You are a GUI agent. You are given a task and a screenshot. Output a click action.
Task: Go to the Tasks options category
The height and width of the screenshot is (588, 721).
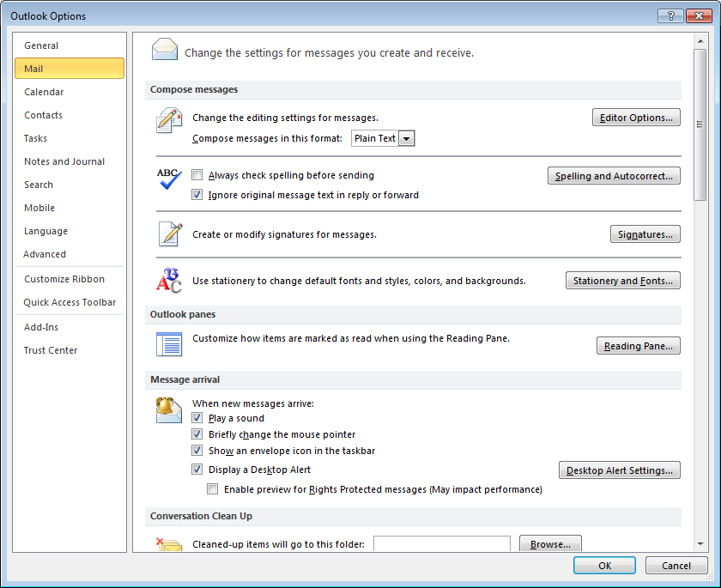click(70, 138)
